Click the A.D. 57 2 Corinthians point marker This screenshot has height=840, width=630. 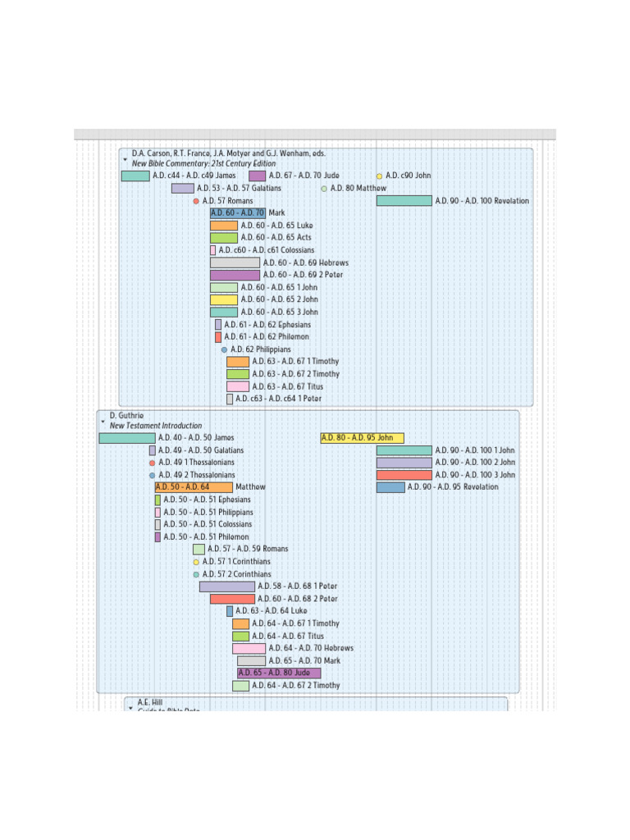tap(196, 574)
